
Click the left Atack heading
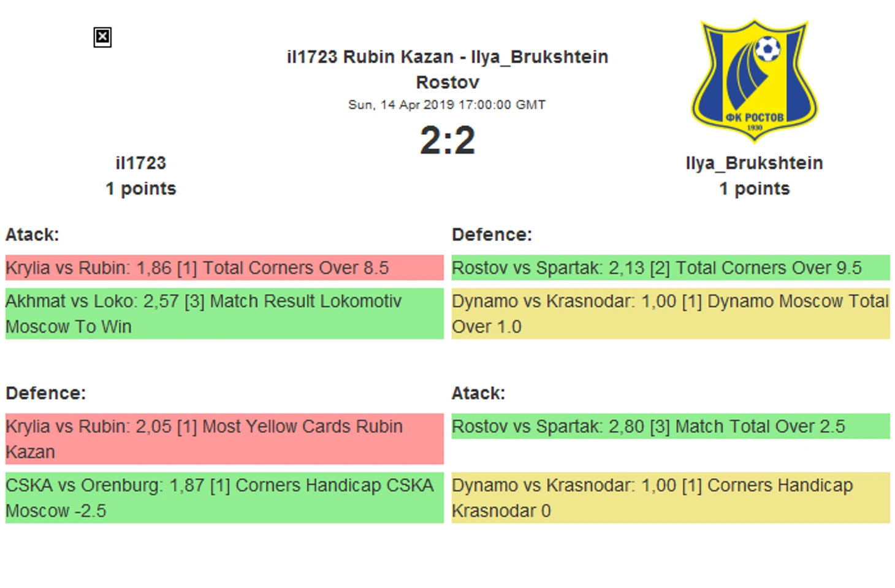[x=32, y=235]
